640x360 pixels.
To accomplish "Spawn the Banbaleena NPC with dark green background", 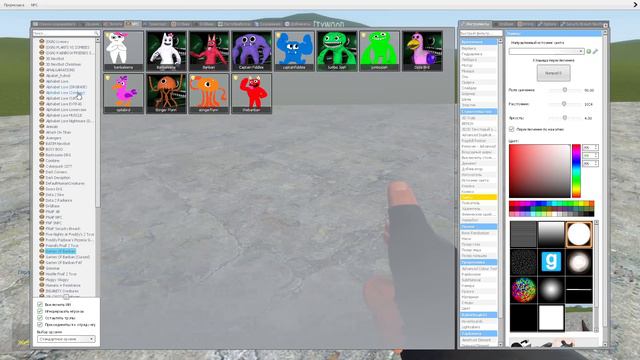I will click(167, 51).
